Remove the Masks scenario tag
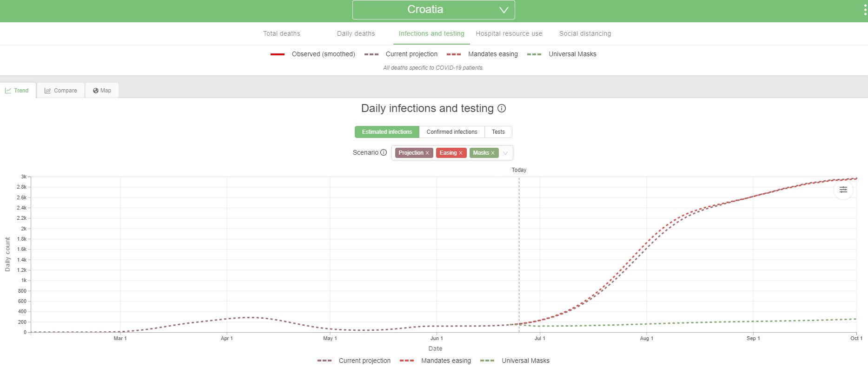 tap(493, 153)
